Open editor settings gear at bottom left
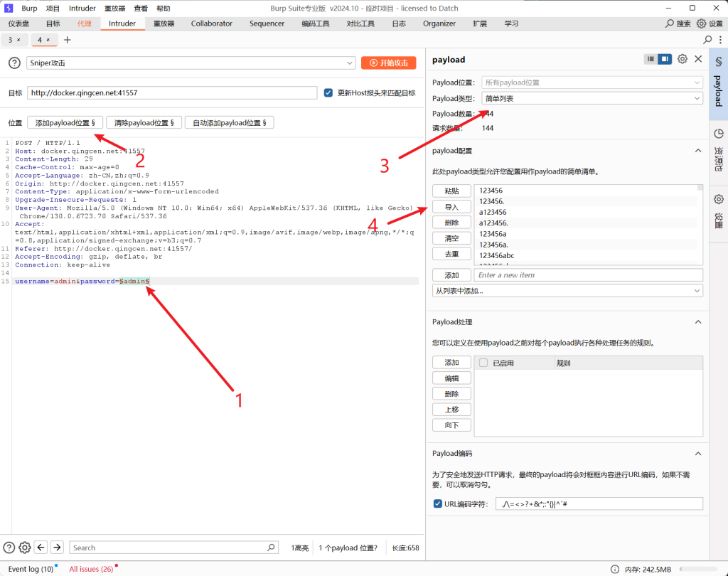The image size is (728, 576). pyautogui.click(x=25, y=548)
